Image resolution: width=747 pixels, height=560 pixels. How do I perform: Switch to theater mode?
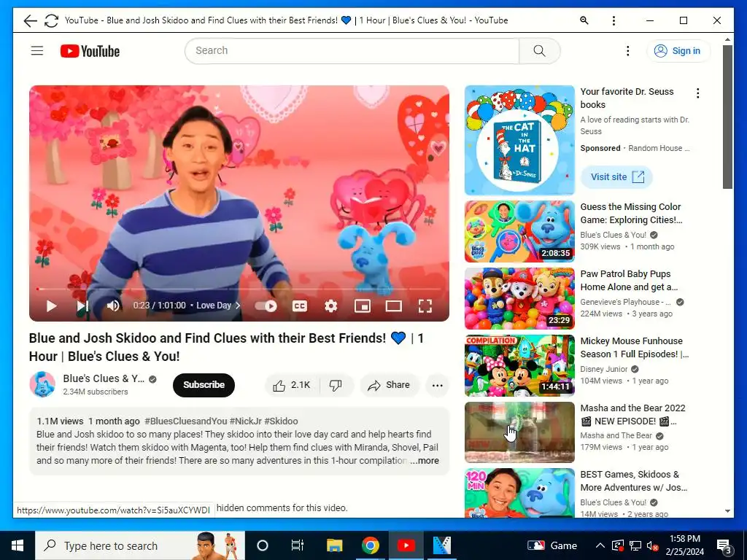(393, 306)
